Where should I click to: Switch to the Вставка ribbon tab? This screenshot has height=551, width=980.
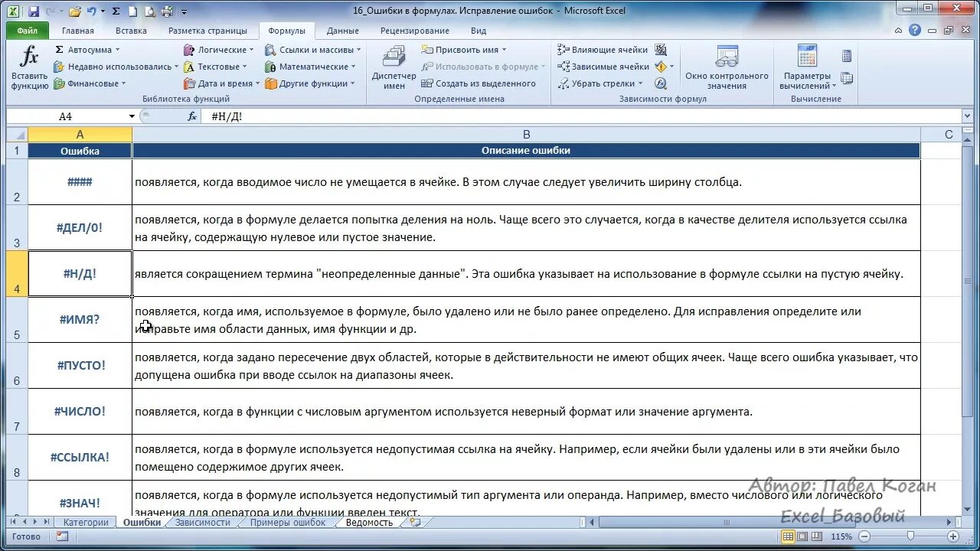click(x=131, y=31)
